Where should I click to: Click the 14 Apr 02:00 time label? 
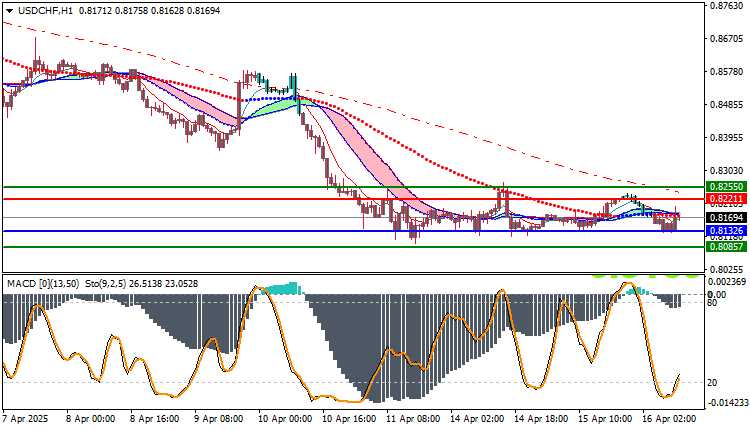[476, 419]
